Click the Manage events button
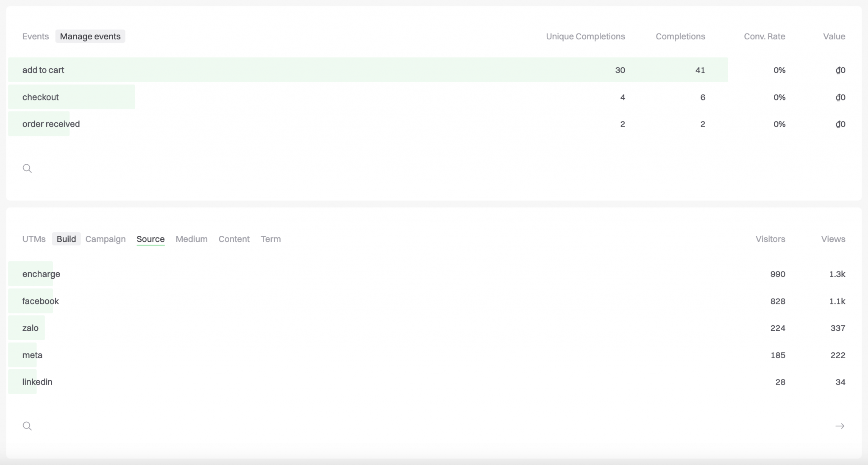868x465 pixels. [x=89, y=36]
